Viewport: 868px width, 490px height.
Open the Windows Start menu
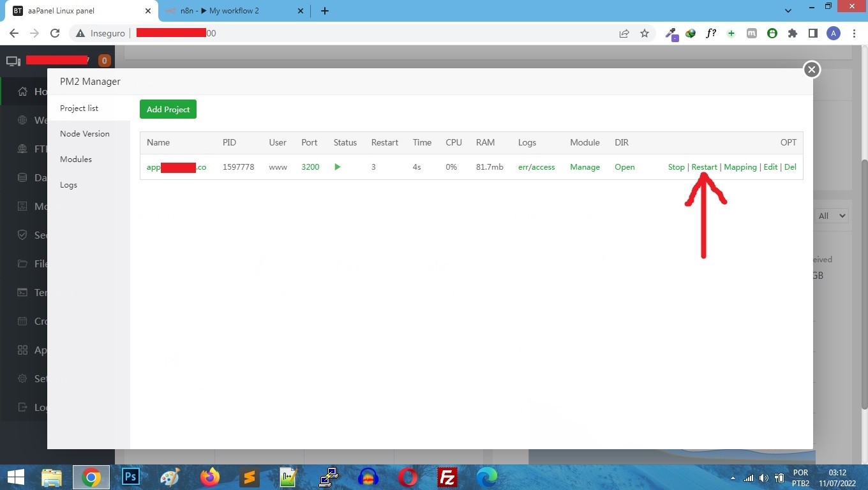coord(15,477)
